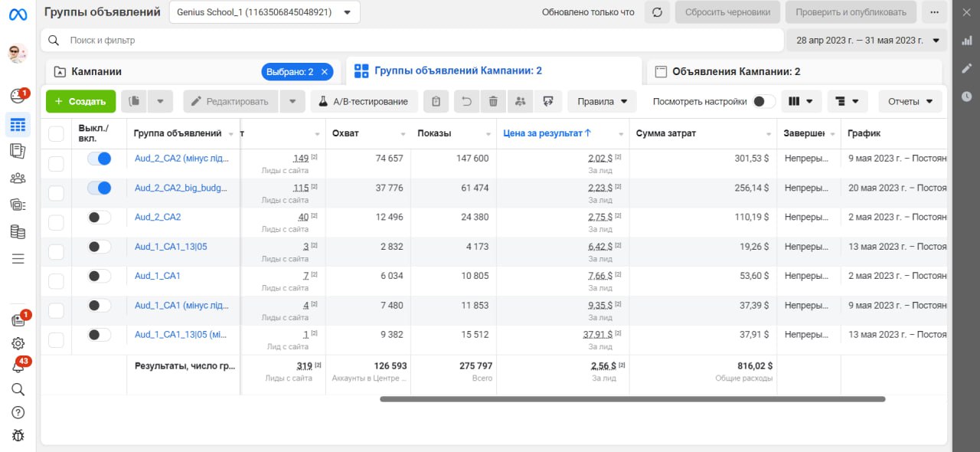This screenshot has height=452, width=980.
Task: Sort by Сумма затрат column header
Action: pos(666,133)
